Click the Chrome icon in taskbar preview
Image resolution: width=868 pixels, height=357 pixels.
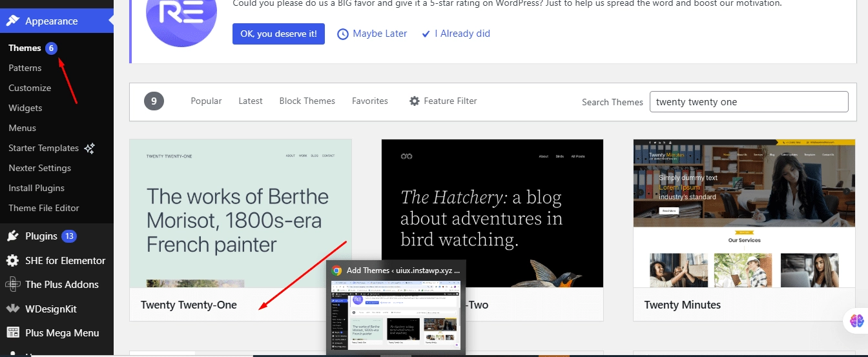click(336, 271)
